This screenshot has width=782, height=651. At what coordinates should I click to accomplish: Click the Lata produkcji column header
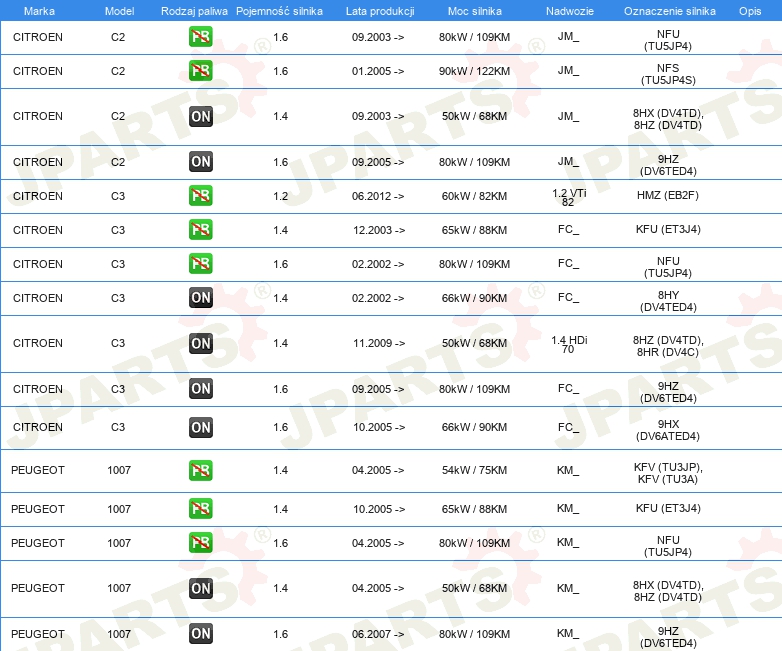(x=380, y=11)
